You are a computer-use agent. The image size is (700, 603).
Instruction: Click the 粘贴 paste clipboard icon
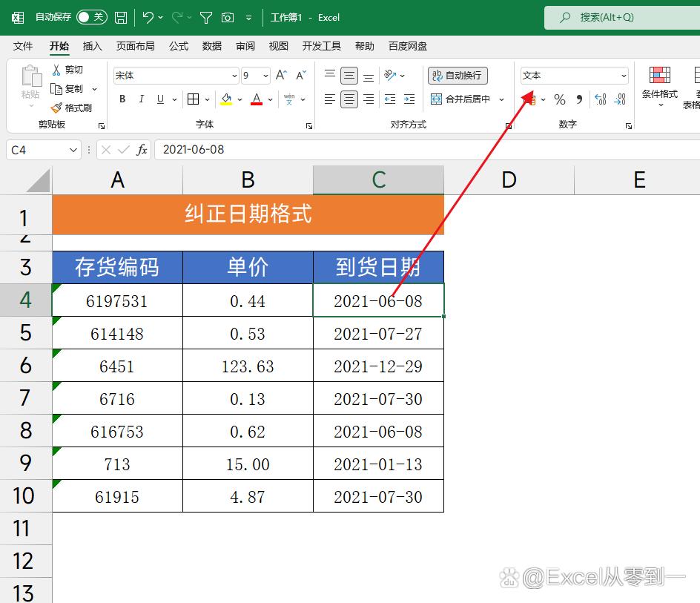[x=31, y=75]
